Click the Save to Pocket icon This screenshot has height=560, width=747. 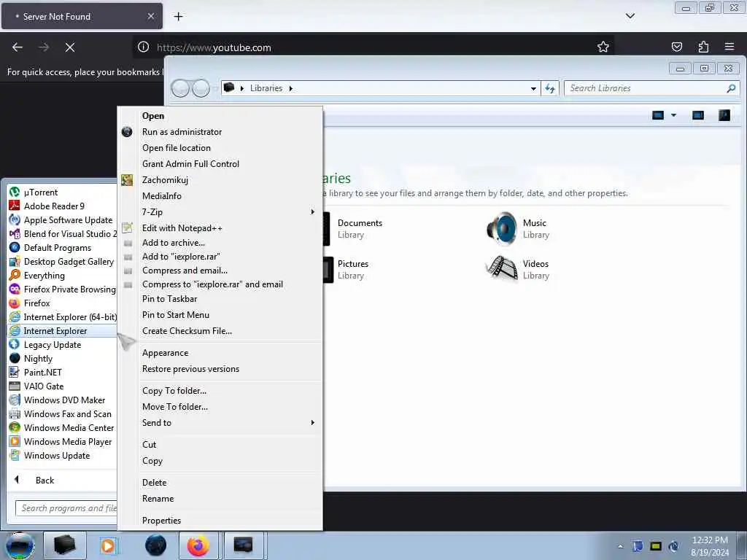coord(676,47)
